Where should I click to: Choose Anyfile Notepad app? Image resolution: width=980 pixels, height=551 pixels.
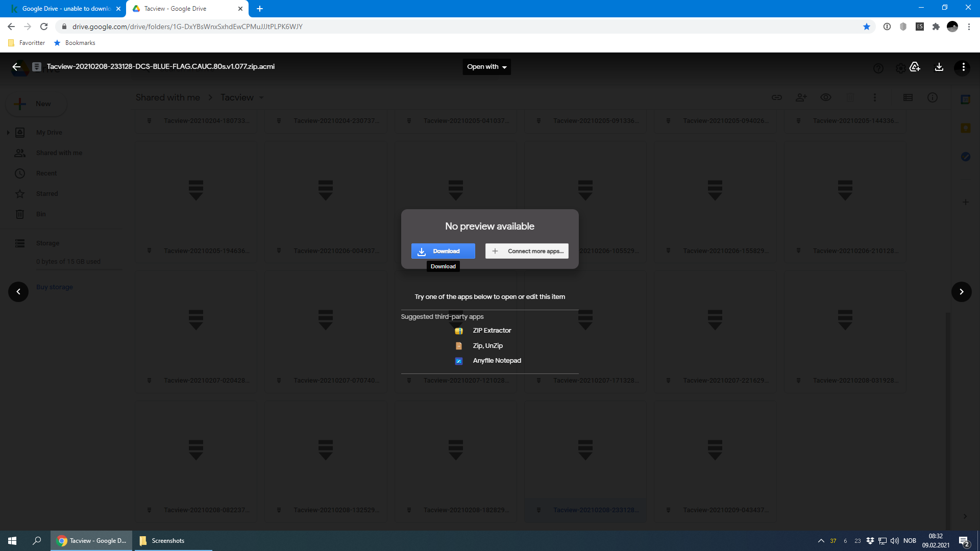(x=496, y=361)
